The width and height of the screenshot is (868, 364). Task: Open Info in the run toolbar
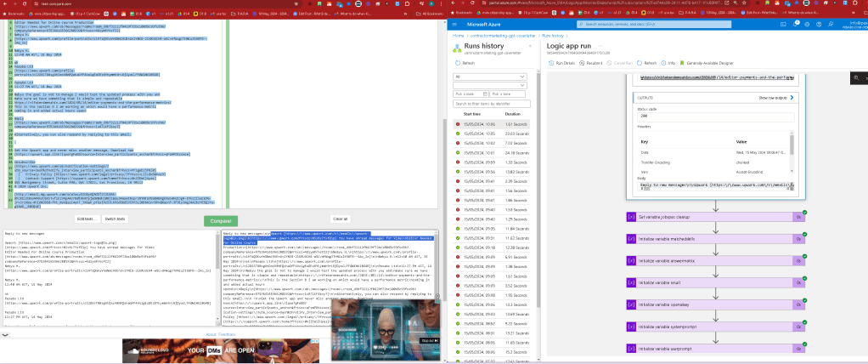pos(668,63)
